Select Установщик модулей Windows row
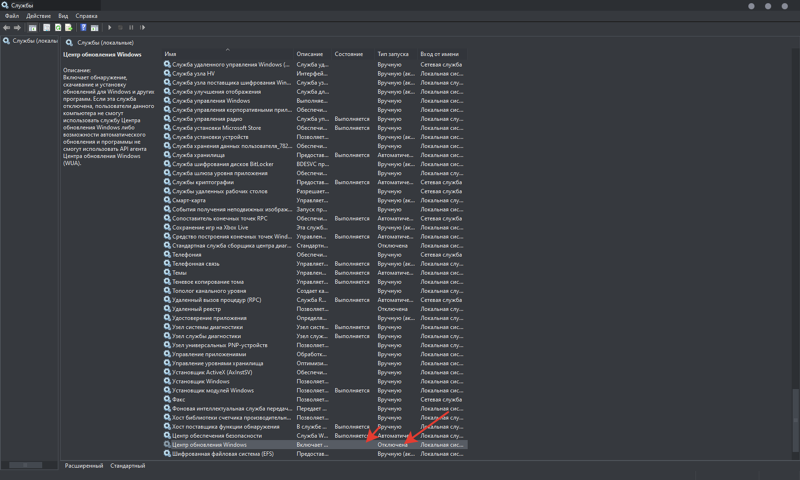This screenshot has width=800, height=480. point(315,390)
